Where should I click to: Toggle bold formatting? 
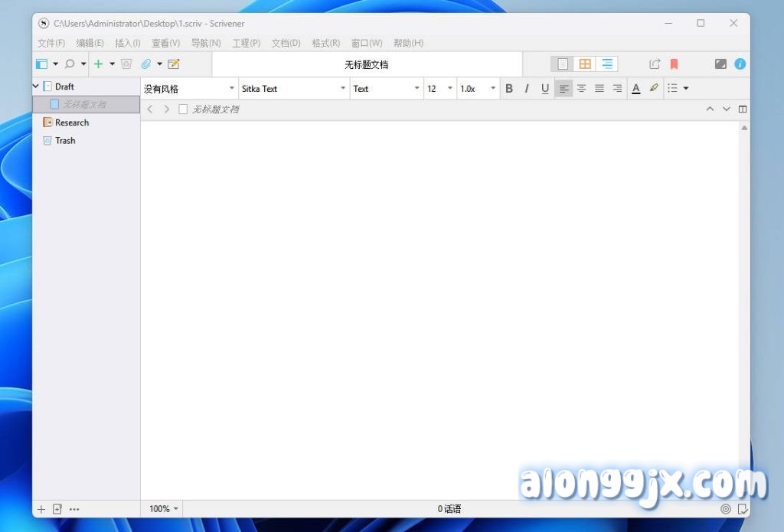click(509, 89)
